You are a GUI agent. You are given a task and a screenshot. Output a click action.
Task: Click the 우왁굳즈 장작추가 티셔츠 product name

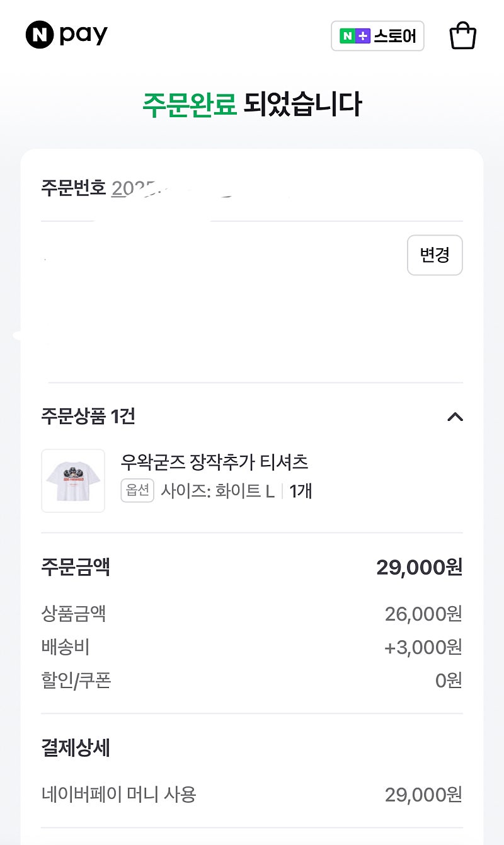click(214, 463)
